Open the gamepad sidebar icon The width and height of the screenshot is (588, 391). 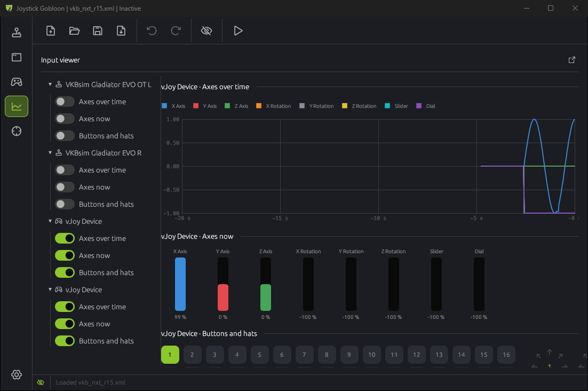pos(17,82)
